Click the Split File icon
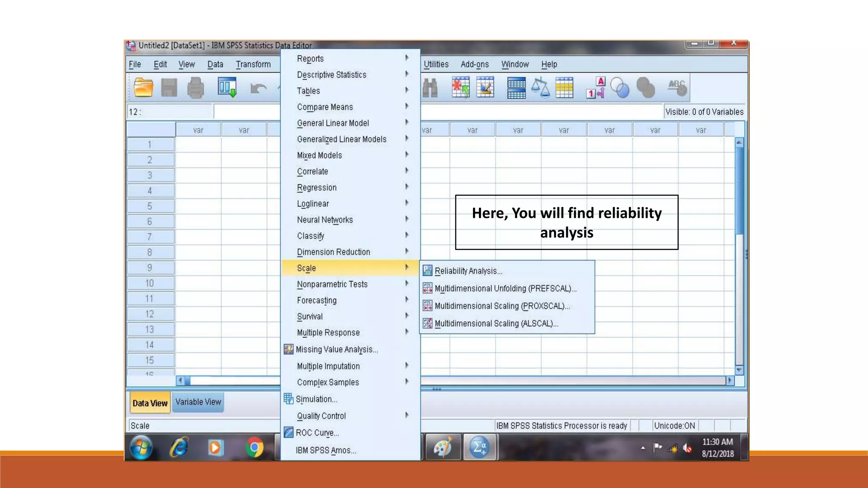Image resolution: width=868 pixels, height=488 pixels. pos(516,88)
